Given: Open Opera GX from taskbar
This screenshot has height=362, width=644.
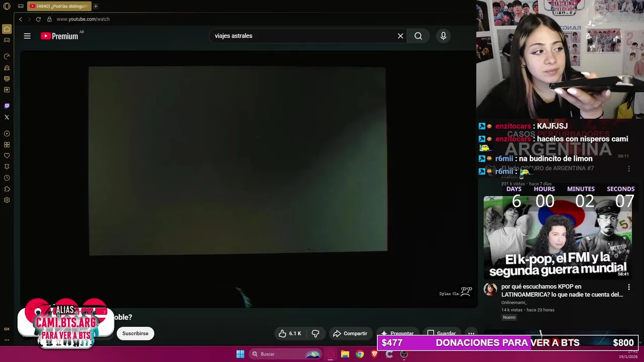Looking at the screenshot, I should point(330,354).
